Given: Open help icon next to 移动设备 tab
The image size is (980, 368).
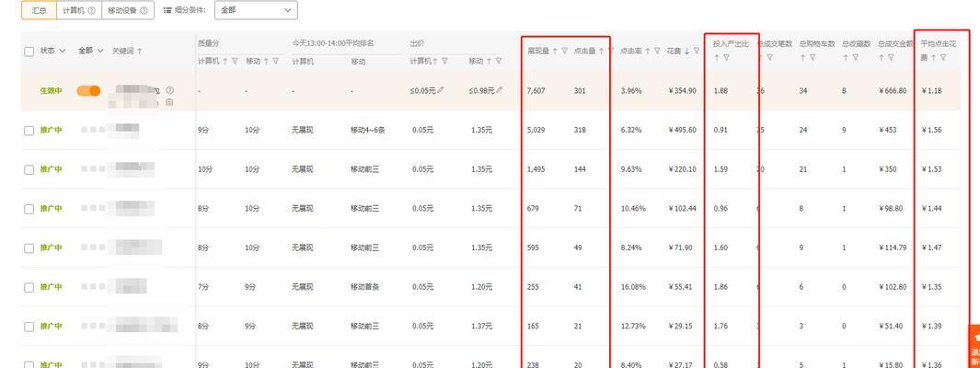Looking at the screenshot, I should tap(144, 10).
